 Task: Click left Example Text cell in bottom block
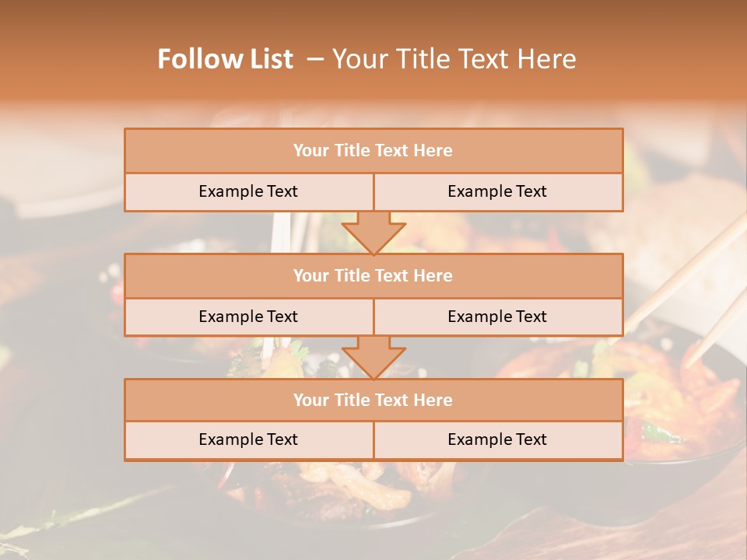click(248, 439)
